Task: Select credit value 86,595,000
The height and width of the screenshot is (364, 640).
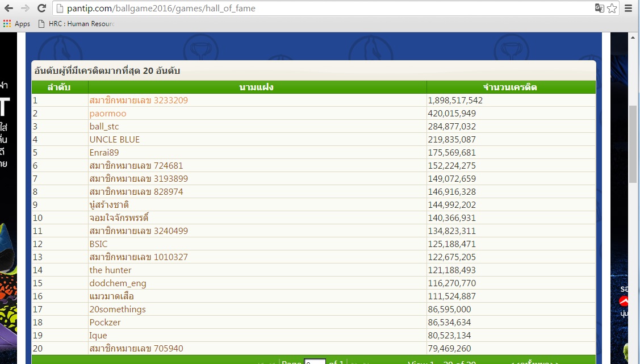Action: [449, 309]
